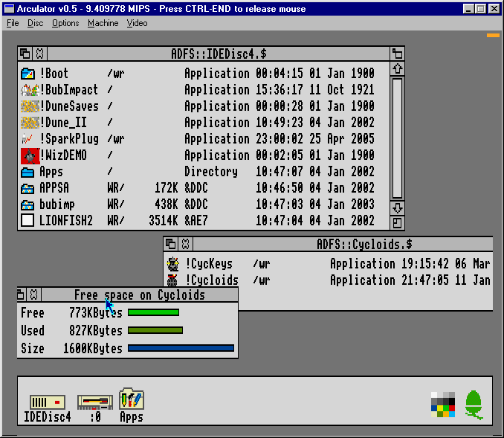Select the !WizDEMO red icon
This screenshot has width=504, height=438.
tap(28, 155)
